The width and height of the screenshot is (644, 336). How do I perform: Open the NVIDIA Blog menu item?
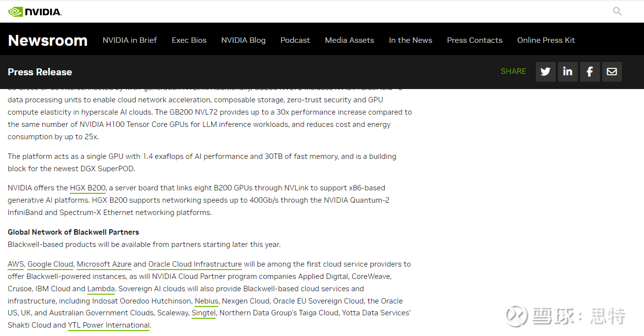(243, 40)
